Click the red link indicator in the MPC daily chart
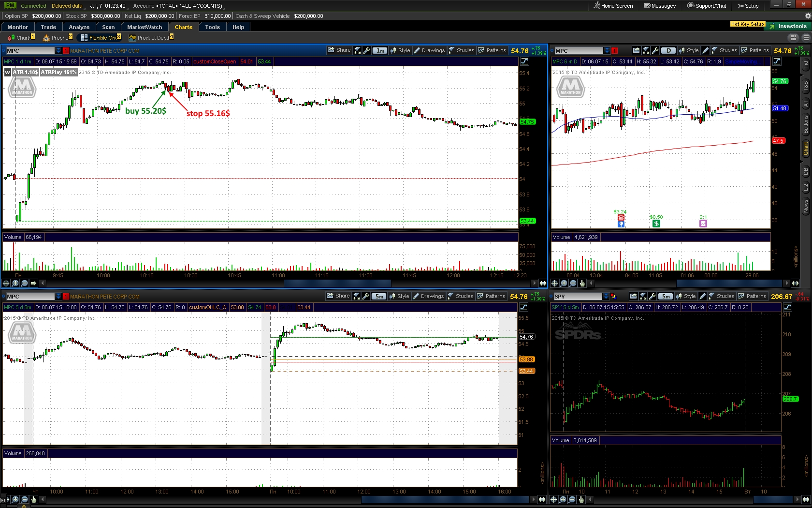This screenshot has height=508, width=812. (x=614, y=51)
